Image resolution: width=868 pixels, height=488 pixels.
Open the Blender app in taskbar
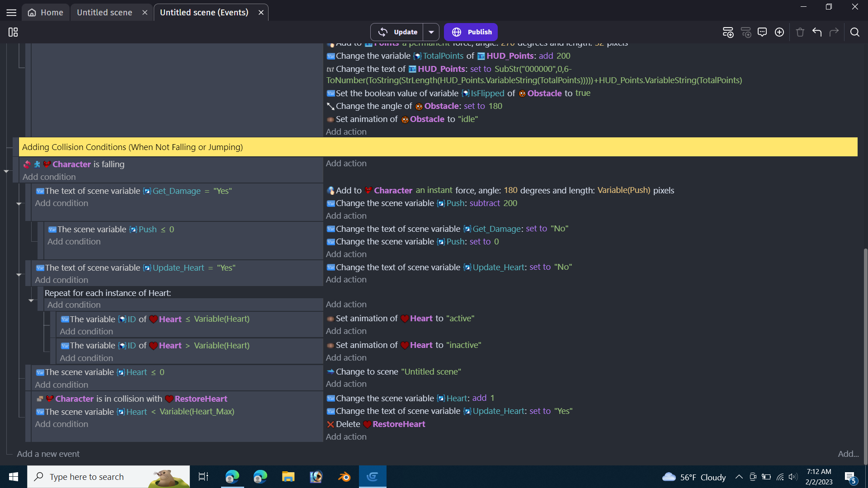(344, 477)
